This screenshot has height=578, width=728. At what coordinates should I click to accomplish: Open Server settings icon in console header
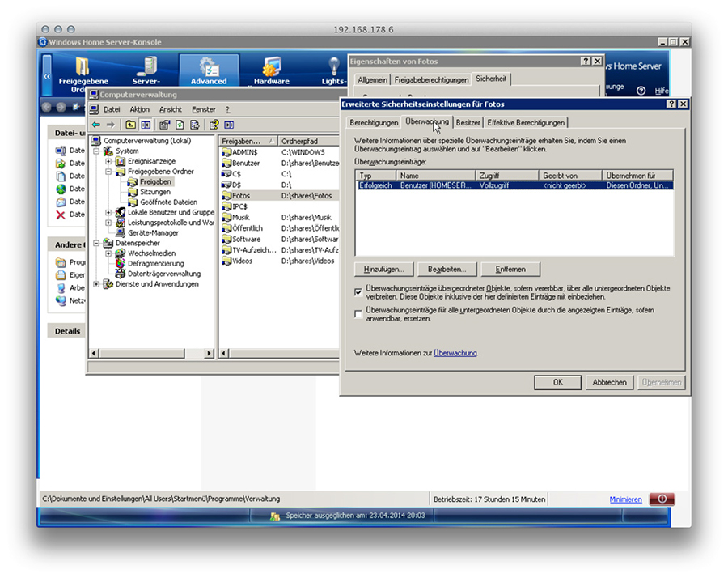pos(146,70)
